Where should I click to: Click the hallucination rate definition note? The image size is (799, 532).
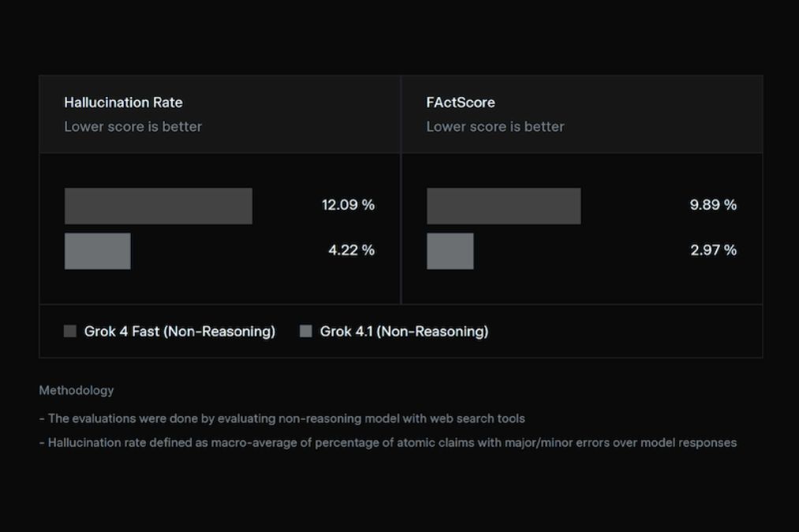(387, 443)
